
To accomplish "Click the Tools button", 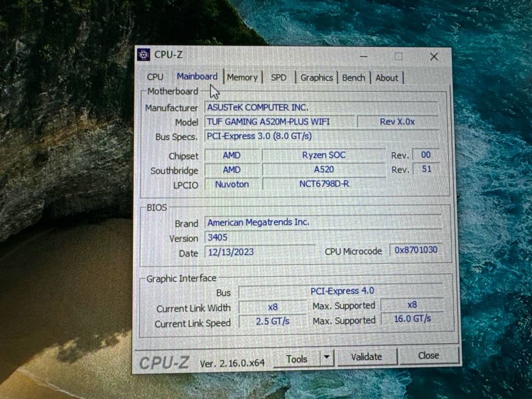I will tap(297, 359).
